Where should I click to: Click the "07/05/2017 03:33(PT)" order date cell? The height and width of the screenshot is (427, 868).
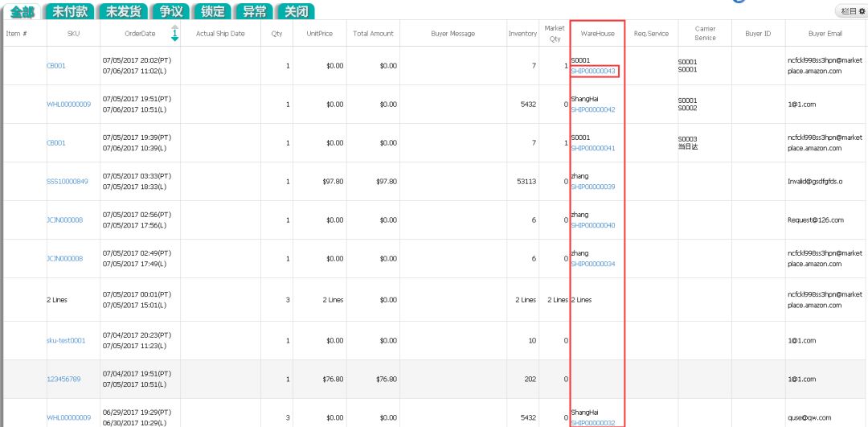(137, 176)
